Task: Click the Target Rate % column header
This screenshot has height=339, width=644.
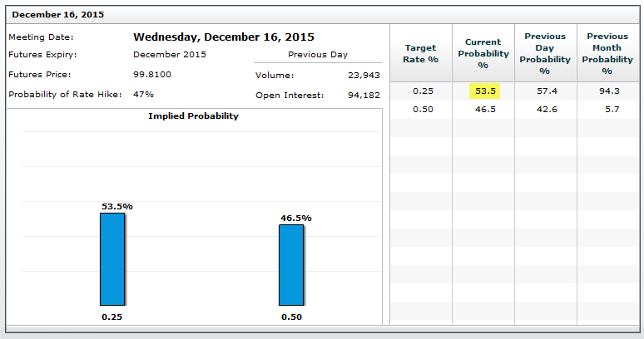Action: point(420,54)
